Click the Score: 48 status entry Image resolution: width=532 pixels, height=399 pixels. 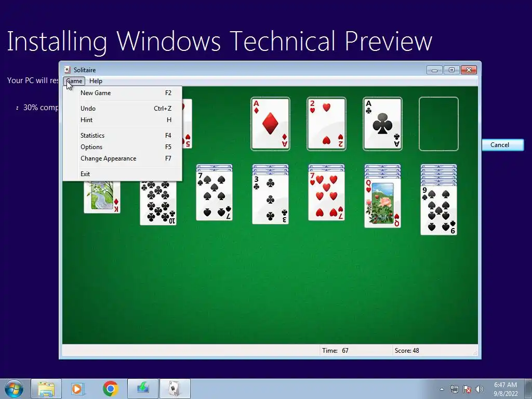[x=407, y=351]
